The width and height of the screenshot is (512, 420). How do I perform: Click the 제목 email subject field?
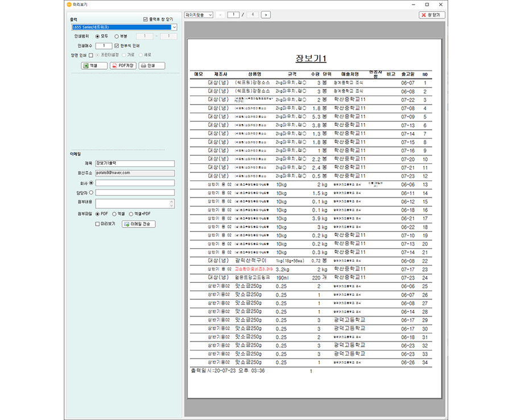(x=135, y=163)
